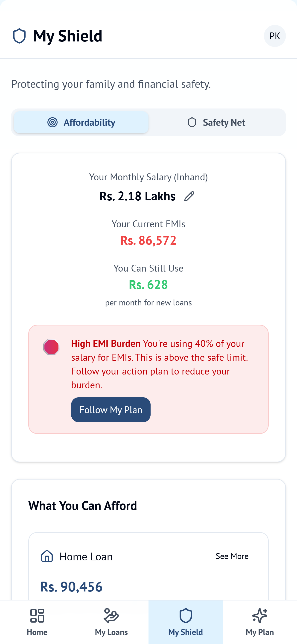297x644 pixels.
Task: Click the Rs. 628 remaining amount
Action: tap(148, 284)
